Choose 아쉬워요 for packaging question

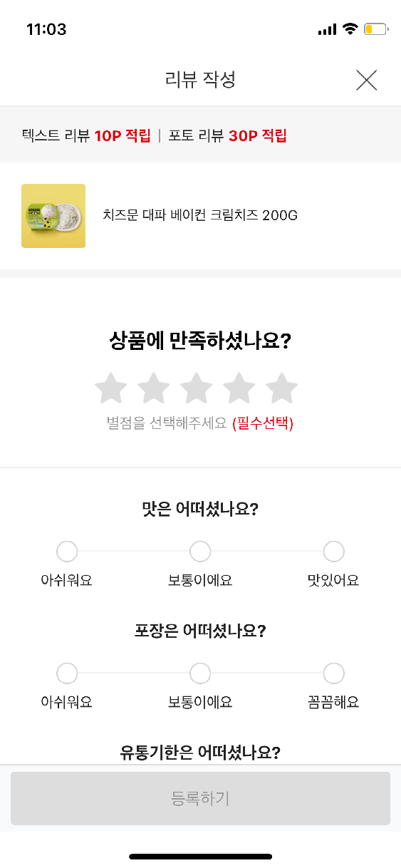67,673
